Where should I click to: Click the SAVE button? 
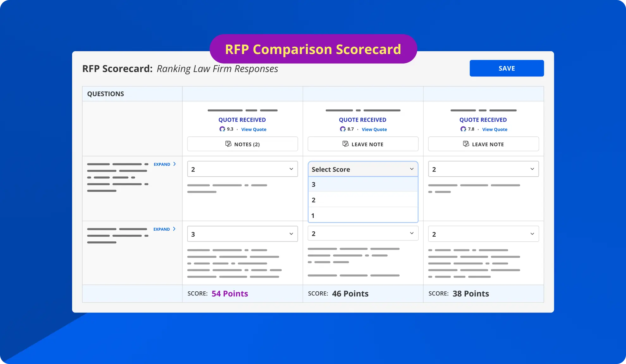(506, 68)
